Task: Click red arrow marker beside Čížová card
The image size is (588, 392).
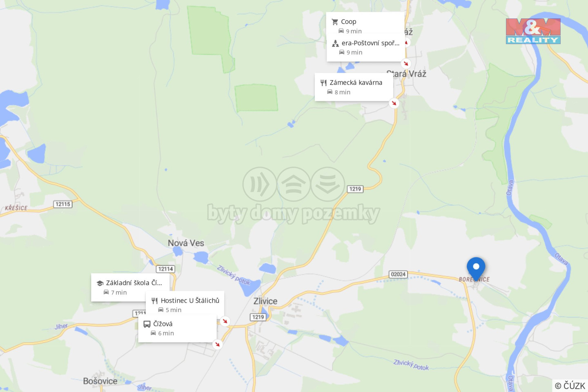Action: (x=217, y=344)
